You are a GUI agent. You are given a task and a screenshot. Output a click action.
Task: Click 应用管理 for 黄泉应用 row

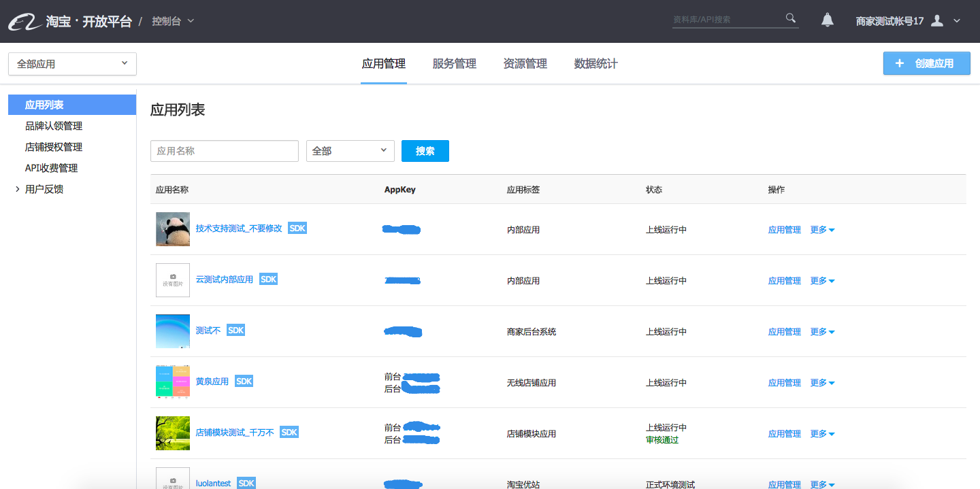(x=785, y=383)
